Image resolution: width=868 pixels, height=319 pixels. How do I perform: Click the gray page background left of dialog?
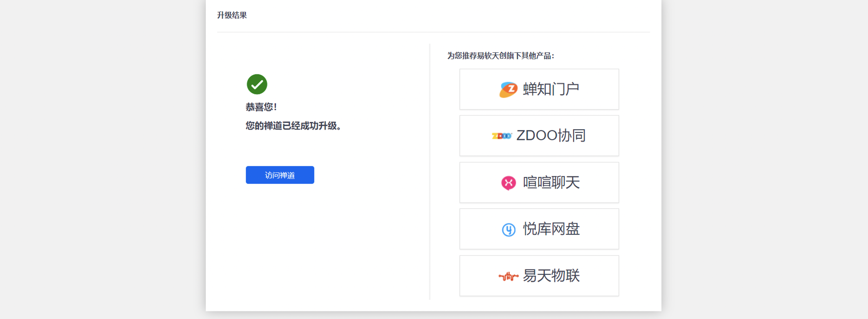(101, 162)
